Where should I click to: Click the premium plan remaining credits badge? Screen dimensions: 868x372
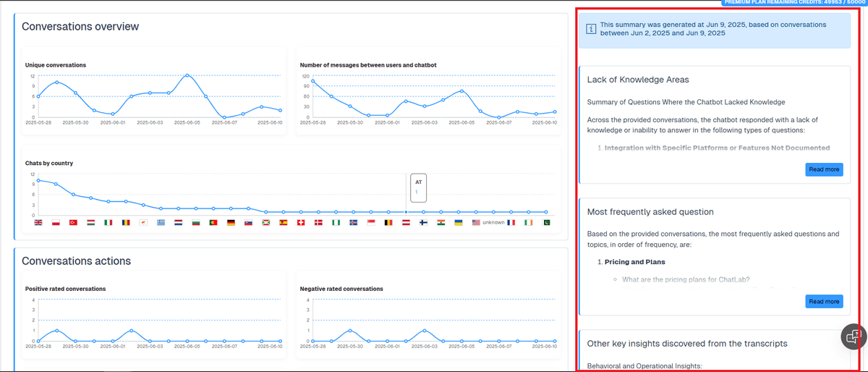pos(793,3)
